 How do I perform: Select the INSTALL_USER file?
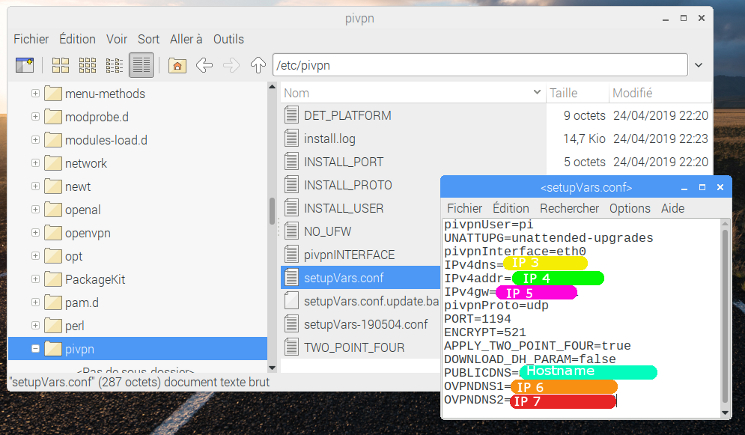[344, 208]
